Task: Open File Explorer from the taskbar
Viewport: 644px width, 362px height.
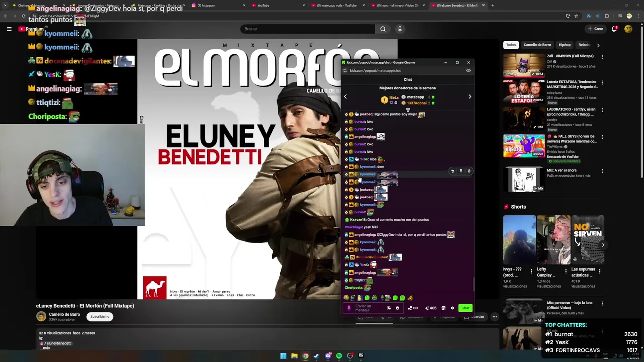Action: click(x=294, y=356)
